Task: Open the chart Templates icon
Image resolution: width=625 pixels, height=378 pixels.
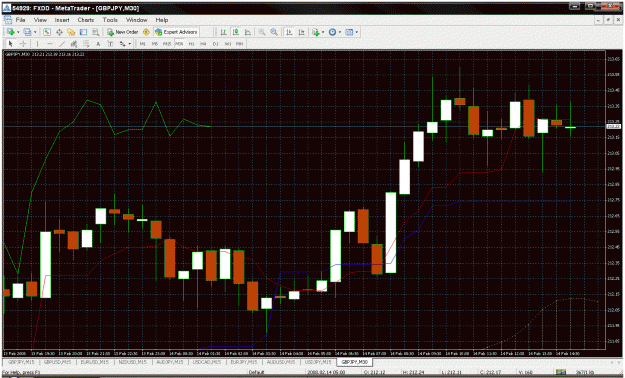Action: [349, 32]
